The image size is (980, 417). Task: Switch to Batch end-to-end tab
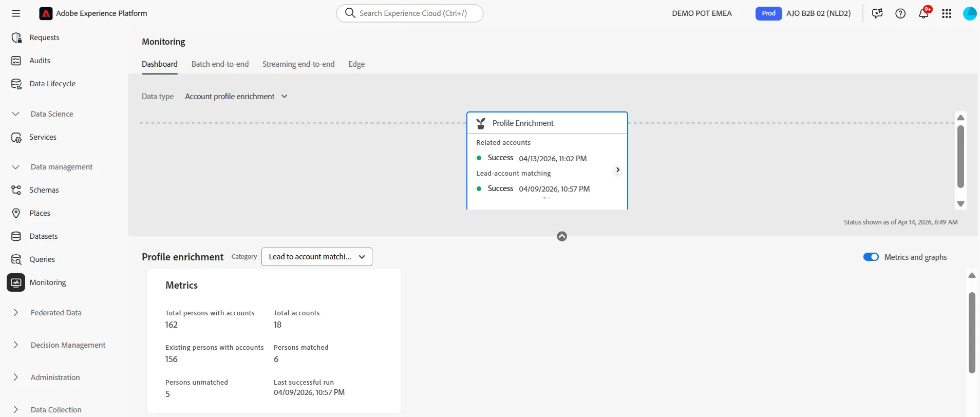point(220,64)
